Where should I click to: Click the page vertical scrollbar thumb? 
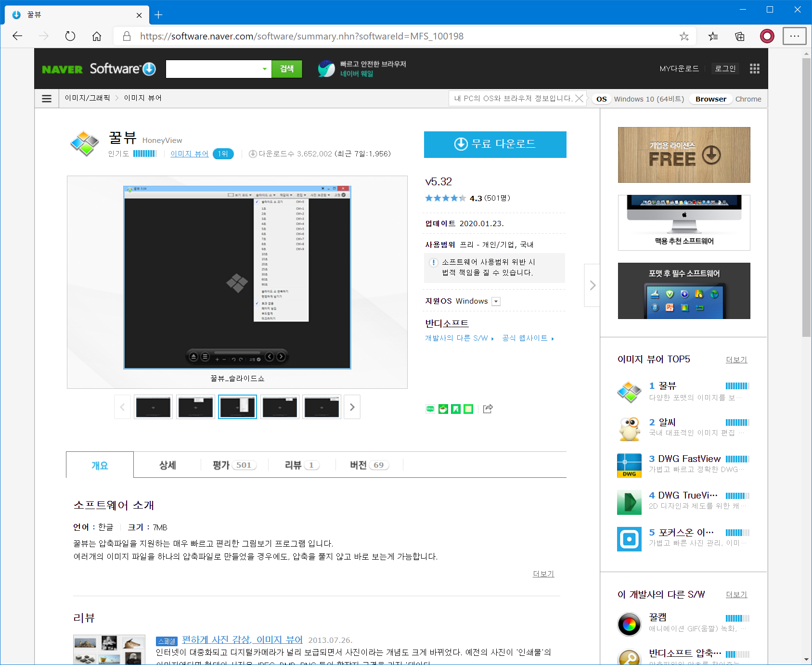(x=806, y=197)
